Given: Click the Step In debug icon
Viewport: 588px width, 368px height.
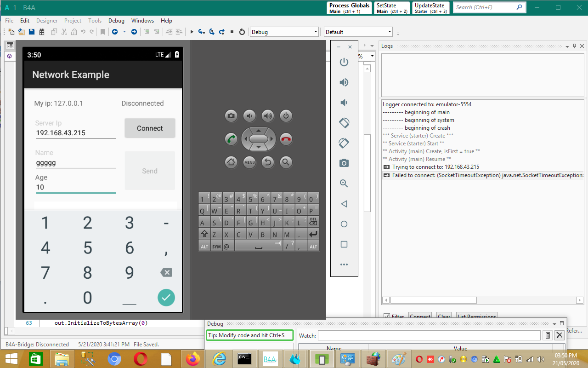Looking at the screenshot, I should (202, 32).
